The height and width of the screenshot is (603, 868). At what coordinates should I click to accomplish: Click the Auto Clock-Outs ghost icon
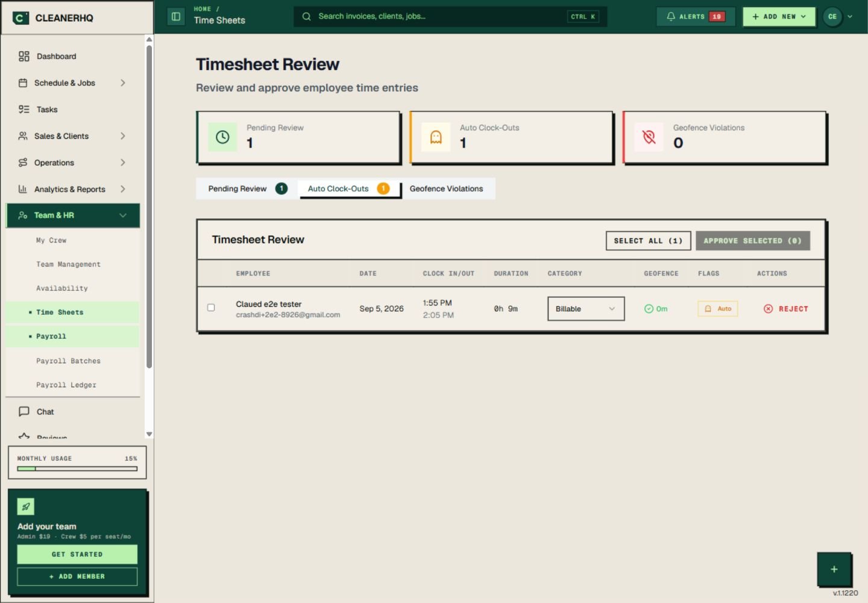(436, 137)
